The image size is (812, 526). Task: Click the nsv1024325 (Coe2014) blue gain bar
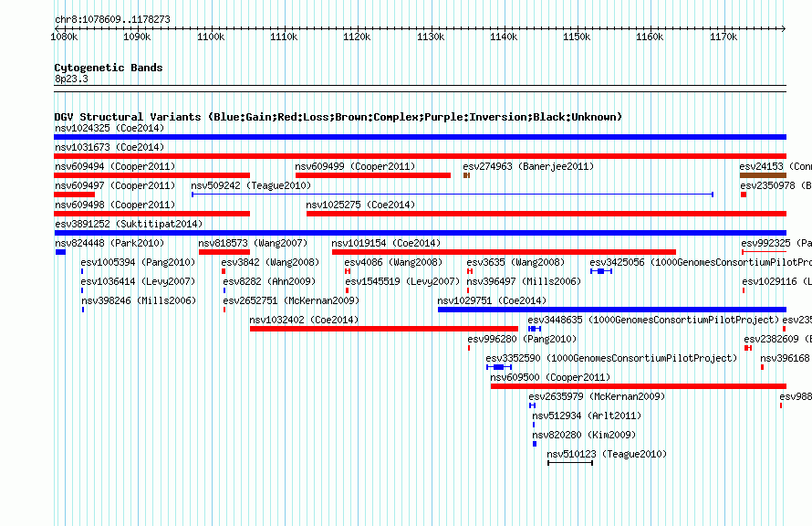point(420,137)
